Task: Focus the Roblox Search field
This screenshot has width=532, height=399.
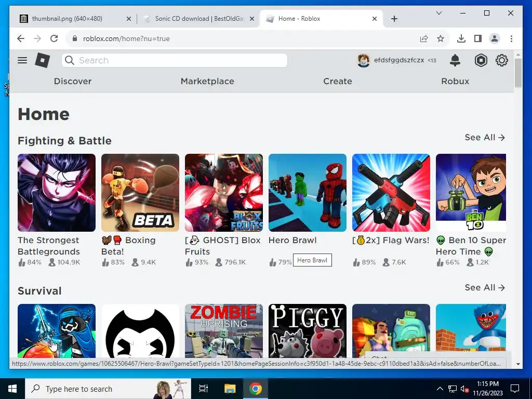Action: click(175, 60)
